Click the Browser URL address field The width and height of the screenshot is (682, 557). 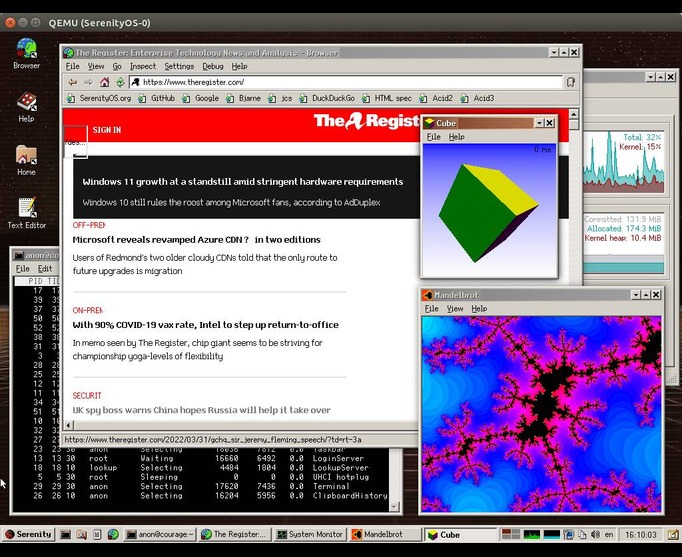click(346, 82)
